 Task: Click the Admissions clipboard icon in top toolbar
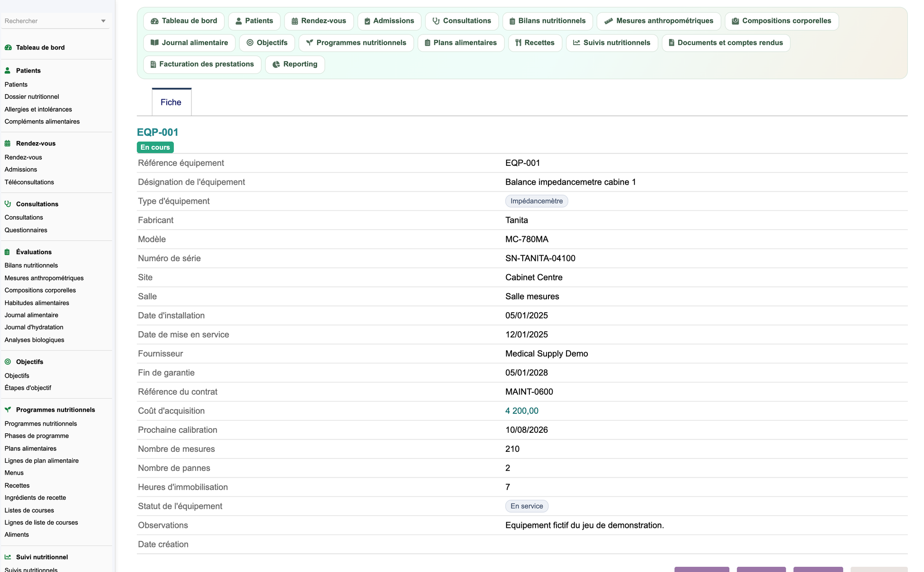367,21
